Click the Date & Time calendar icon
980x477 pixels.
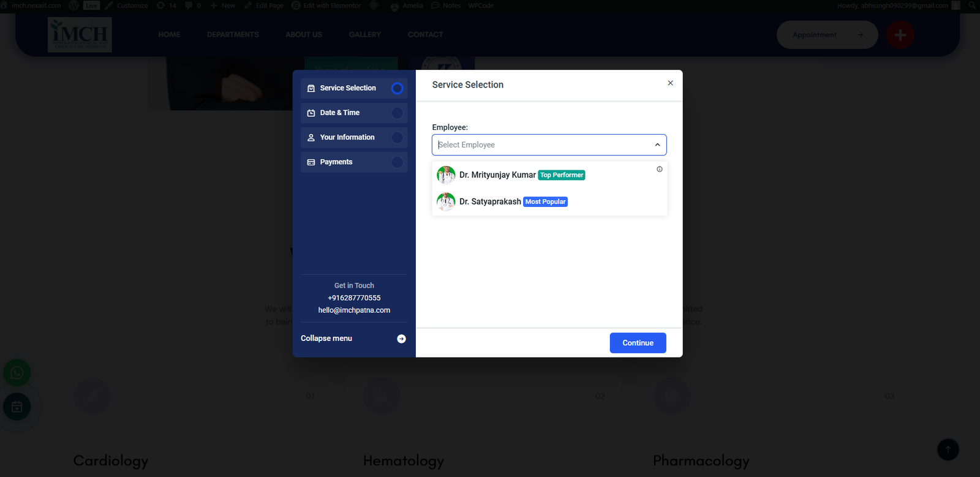click(x=311, y=113)
